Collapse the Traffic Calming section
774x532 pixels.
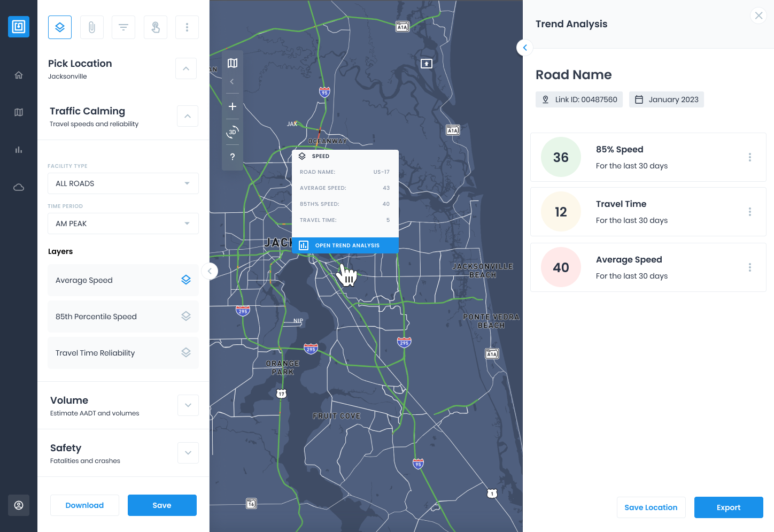[x=187, y=116]
